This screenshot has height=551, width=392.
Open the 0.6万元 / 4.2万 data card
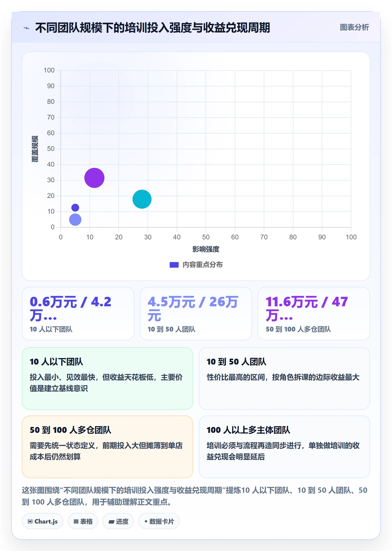pyautogui.click(x=78, y=314)
